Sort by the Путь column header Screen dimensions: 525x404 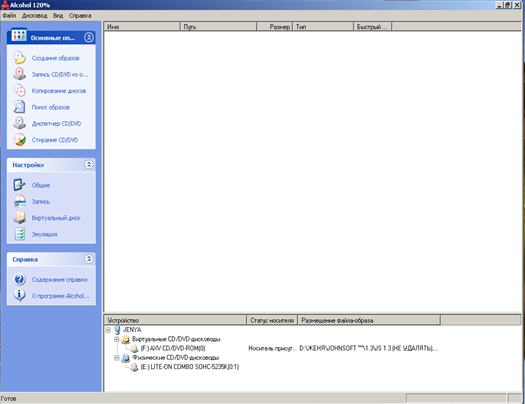point(218,27)
